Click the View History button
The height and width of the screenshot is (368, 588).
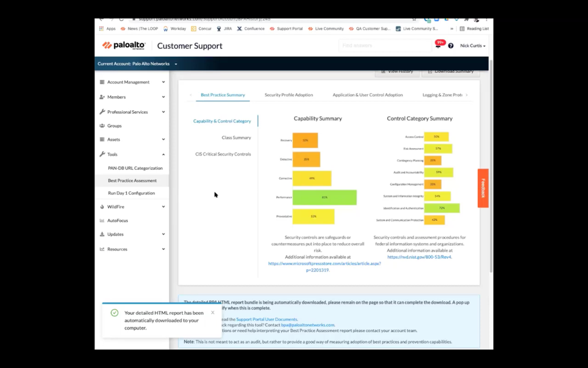(x=397, y=71)
